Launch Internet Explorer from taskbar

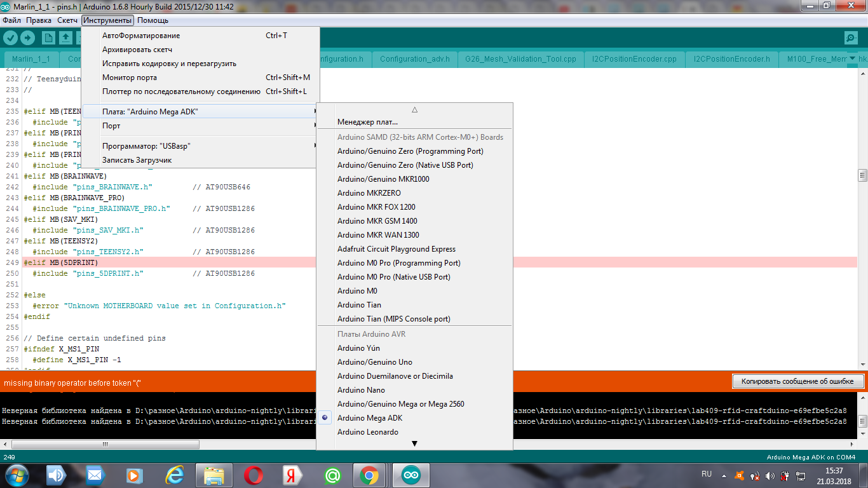(174, 475)
